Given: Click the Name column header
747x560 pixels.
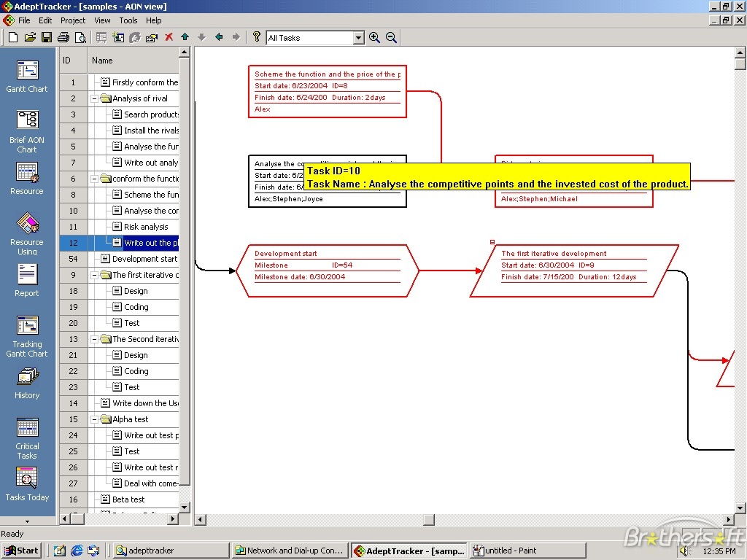Looking at the screenshot, I should point(133,61).
